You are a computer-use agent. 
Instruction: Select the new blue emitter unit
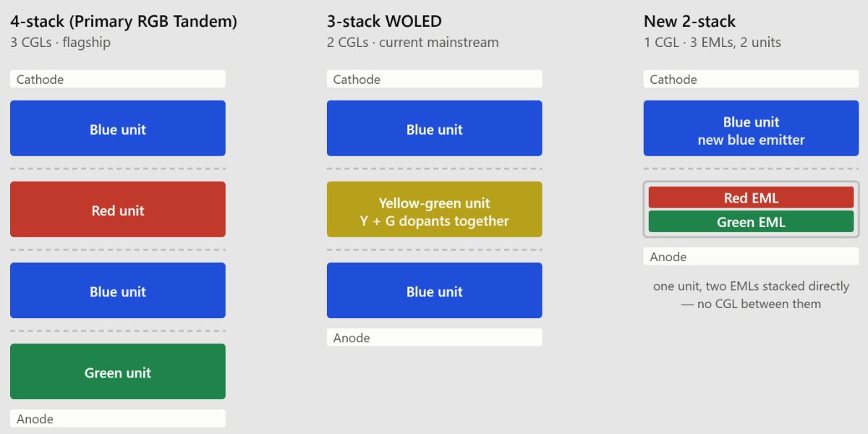pos(752,129)
